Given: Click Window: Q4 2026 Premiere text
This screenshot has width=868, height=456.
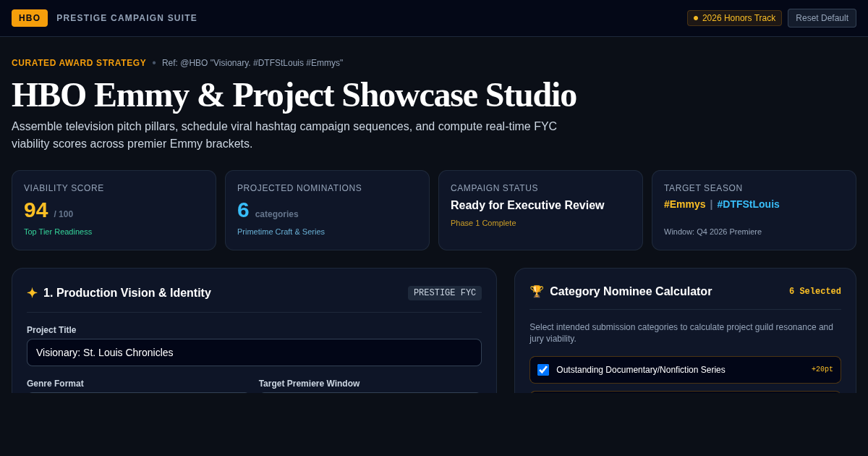Looking at the screenshot, I should click(x=712, y=232).
